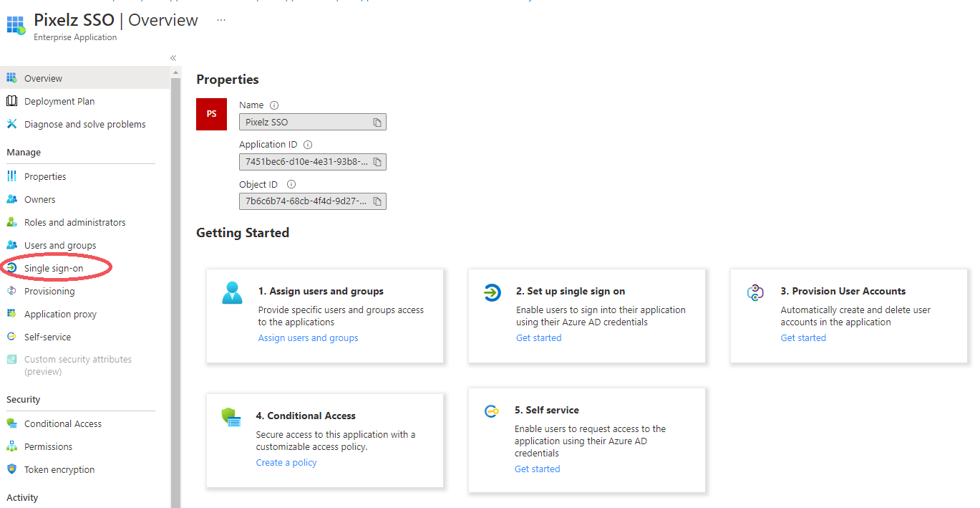This screenshot has width=980, height=508.
Task: Click the Token encryption shield icon
Action: point(11,469)
